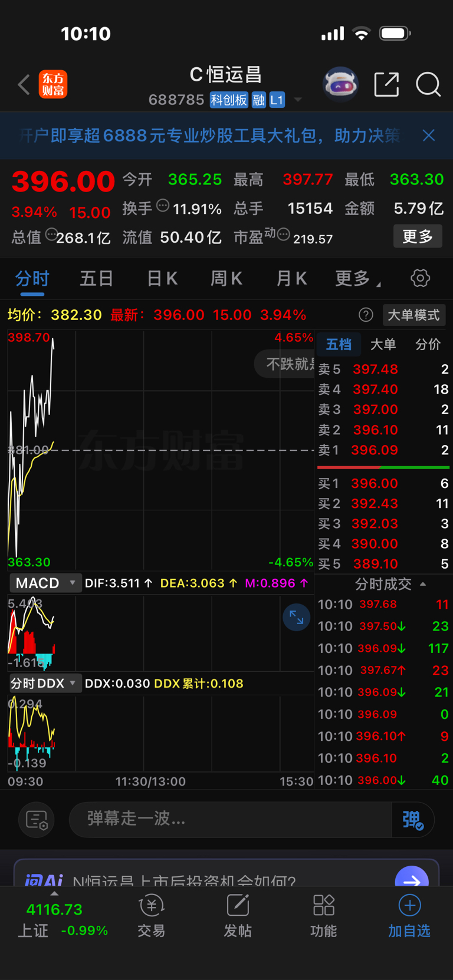Tap the L1 level tag
The width and height of the screenshot is (453, 980).
click(277, 100)
